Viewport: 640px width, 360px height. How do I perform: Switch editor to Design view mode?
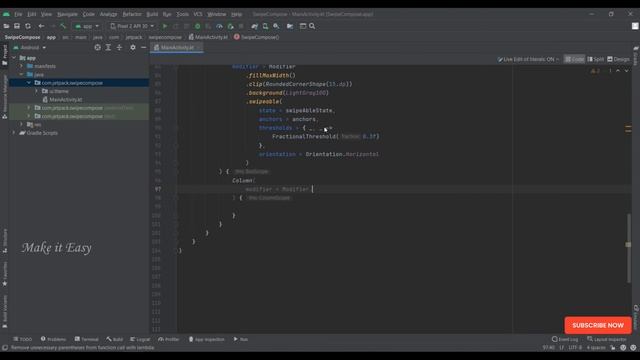tap(618, 59)
